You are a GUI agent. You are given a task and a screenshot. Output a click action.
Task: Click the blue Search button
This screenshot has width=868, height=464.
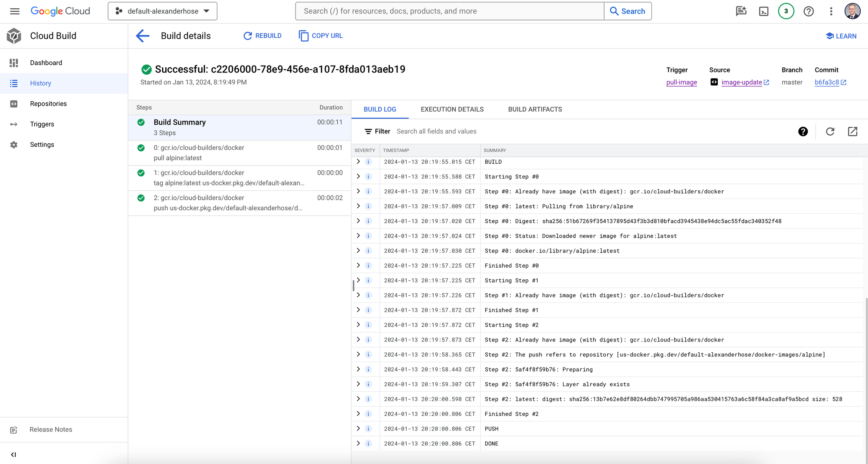(628, 11)
